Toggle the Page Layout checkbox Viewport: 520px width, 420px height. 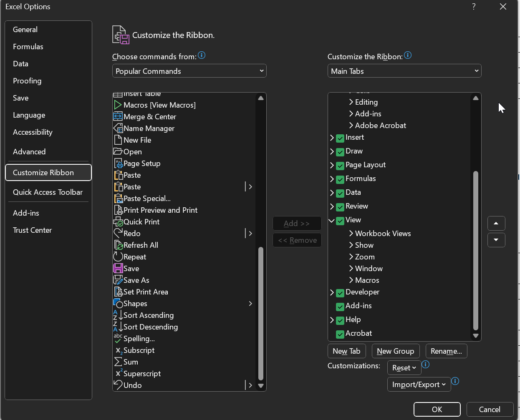pos(340,166)
